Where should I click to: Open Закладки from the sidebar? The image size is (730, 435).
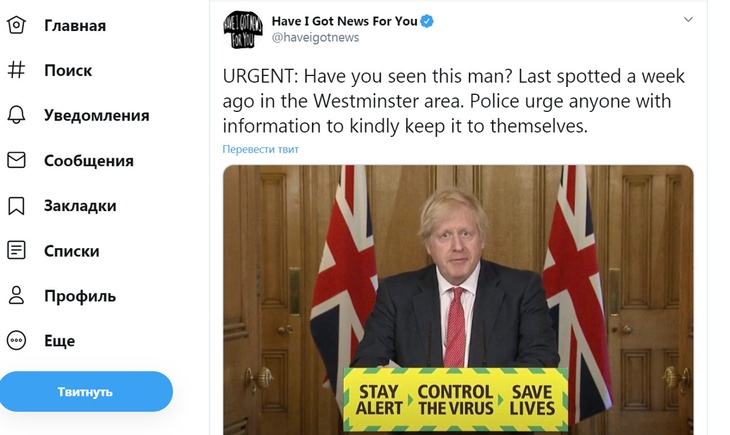(80, 206)
